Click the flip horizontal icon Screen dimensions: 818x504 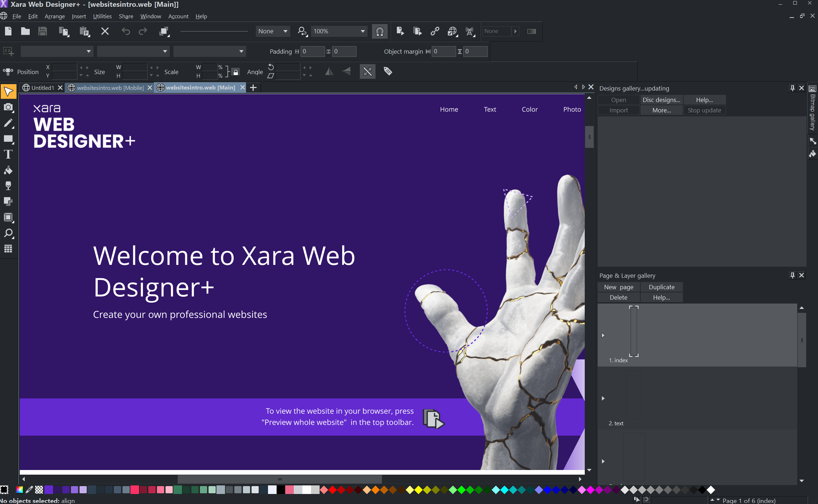329,71
